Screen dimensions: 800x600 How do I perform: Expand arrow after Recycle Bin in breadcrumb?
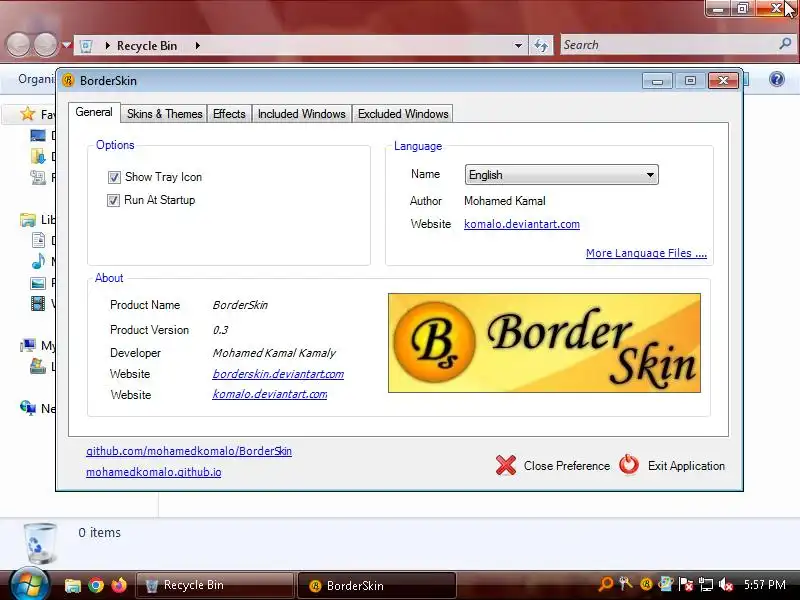(x=197, y=45)
